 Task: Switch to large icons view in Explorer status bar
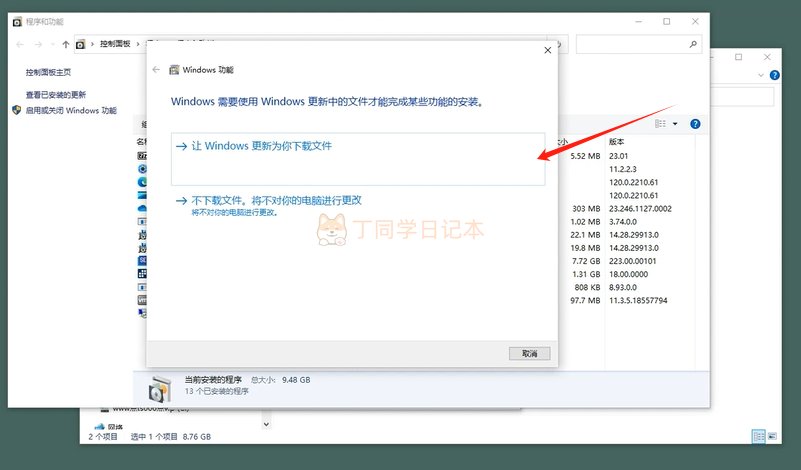[x=772, y=437]
